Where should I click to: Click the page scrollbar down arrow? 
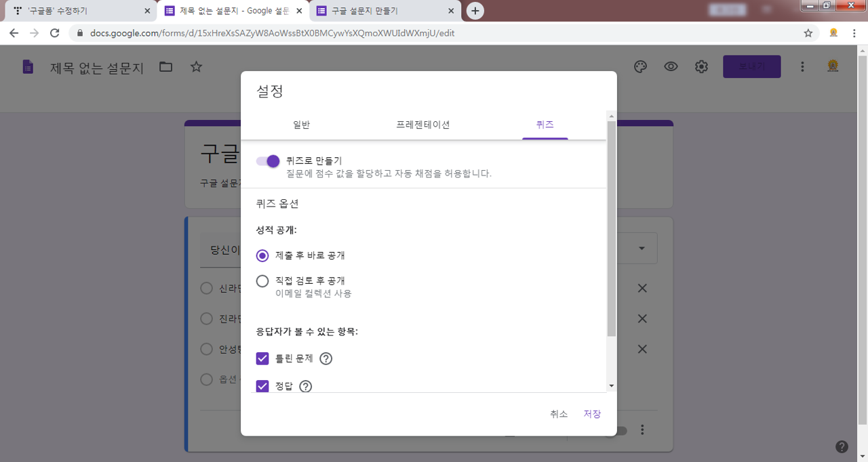862,455
